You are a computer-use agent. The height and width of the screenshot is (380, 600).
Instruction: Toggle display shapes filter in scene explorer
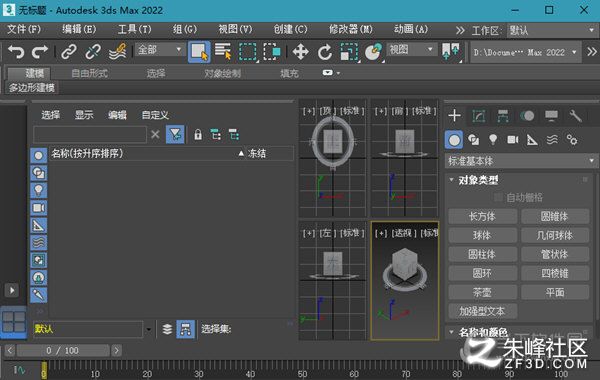[x=39, y=173]
